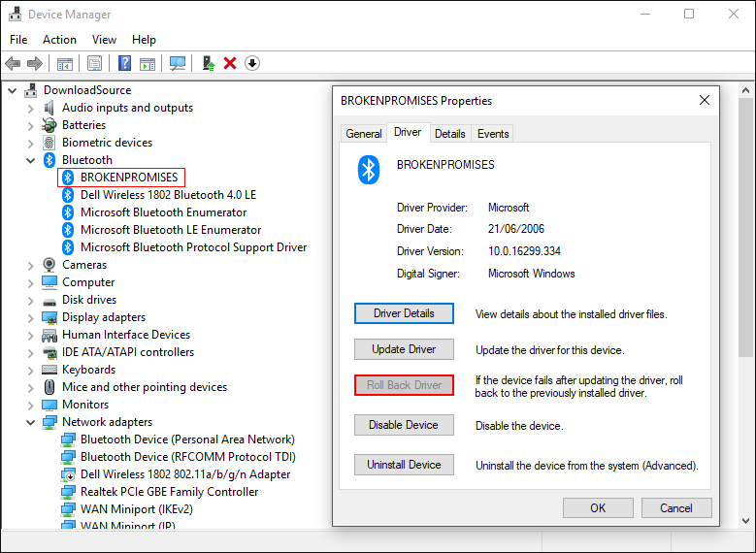Click the red X Uninstall device icon
The image size is (756, 553).
[x=230, y=63]
